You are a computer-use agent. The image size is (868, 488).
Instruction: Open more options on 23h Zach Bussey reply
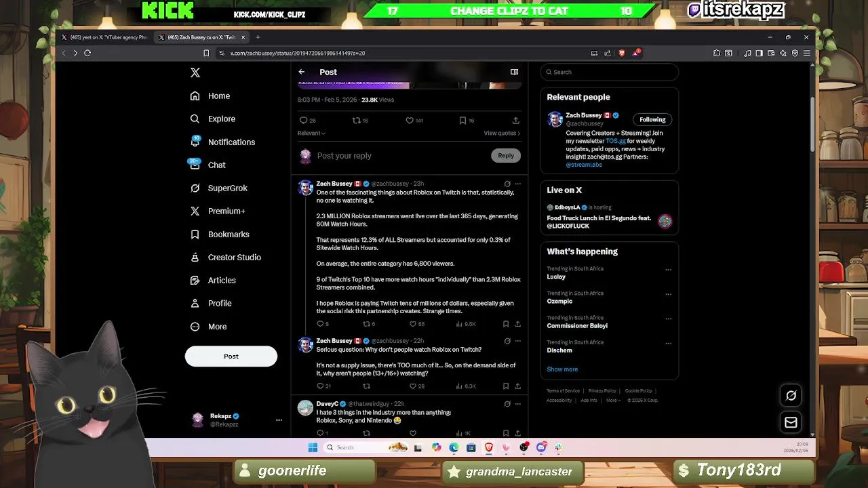tap(518, 184)
